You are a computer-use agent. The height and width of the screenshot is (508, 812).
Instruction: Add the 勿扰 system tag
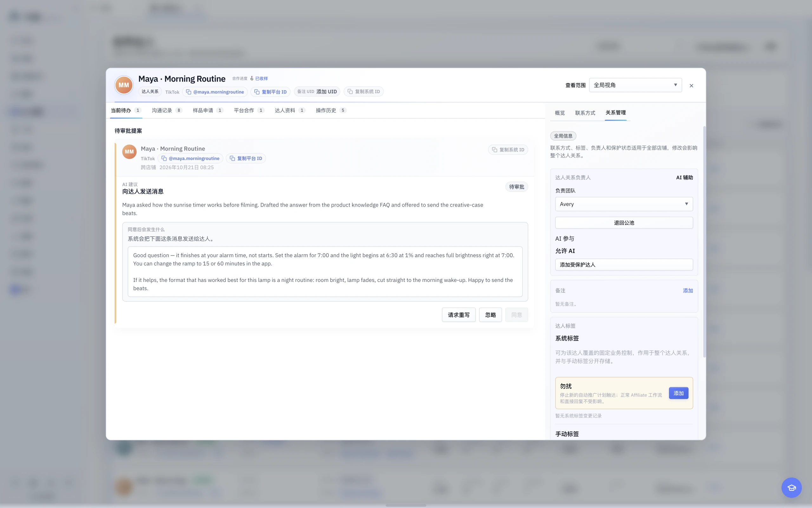pos(678,393)
